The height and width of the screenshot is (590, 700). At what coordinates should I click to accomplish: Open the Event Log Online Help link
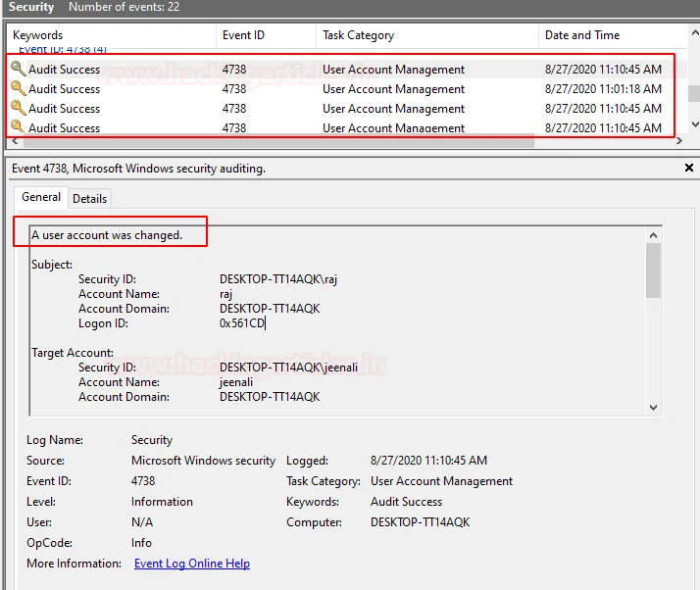191,564
